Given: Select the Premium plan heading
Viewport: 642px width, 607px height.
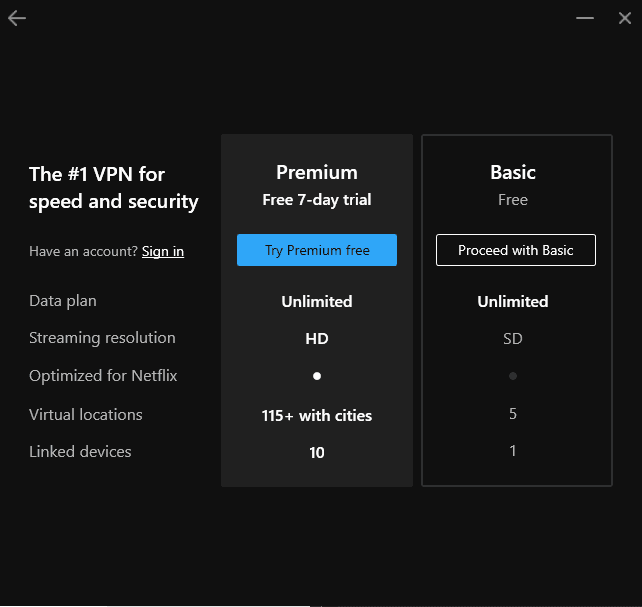Looking at the screenshot, I should (317, 172).
